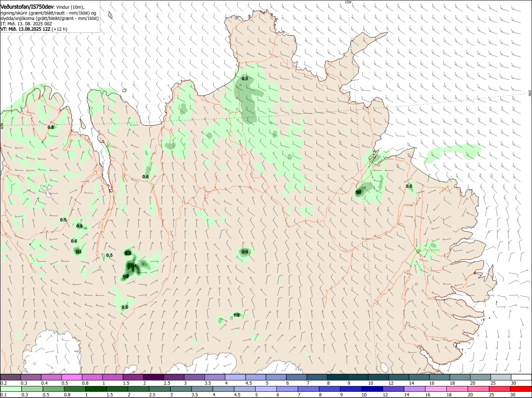Pick the darkest green lower swatch between 1 and 1.5
The width and height of the screenshot is (532, 398).
[x=96, y=389]
